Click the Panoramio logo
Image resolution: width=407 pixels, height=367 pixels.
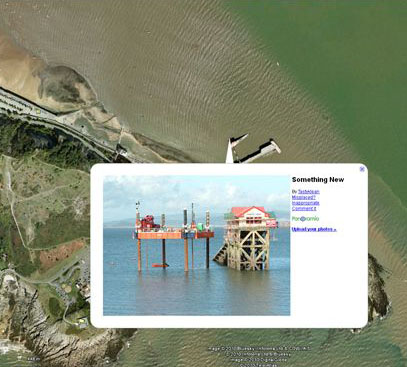(305, 219)
